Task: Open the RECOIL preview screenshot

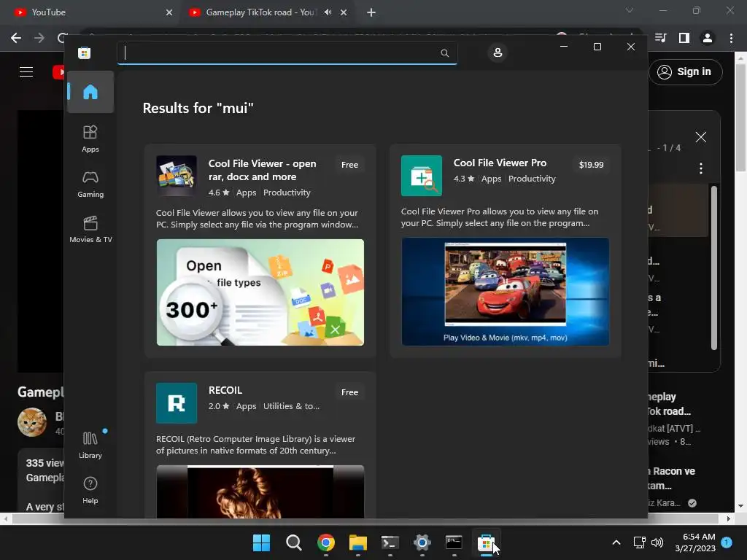Action: click(260, 491)
